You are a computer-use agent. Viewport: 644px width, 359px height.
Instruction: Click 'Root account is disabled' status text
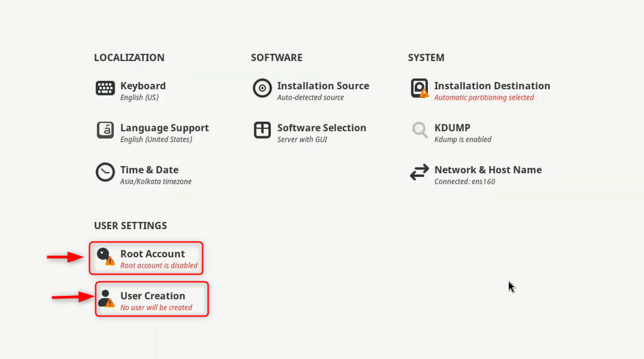159,266
